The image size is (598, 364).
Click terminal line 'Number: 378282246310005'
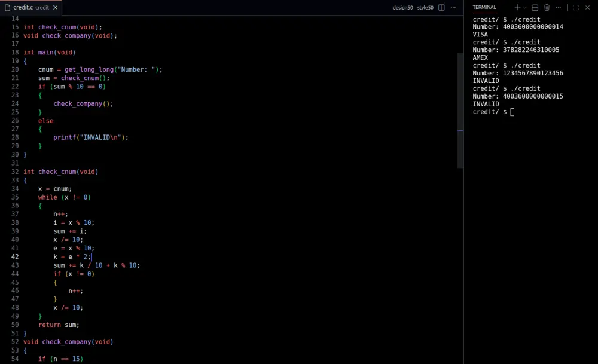tap(516, 50)
